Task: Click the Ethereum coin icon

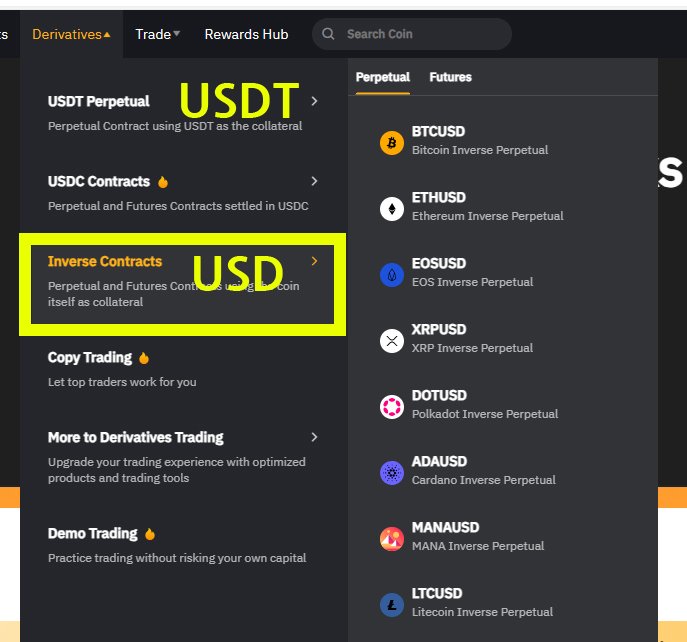Action: point(392,209)
